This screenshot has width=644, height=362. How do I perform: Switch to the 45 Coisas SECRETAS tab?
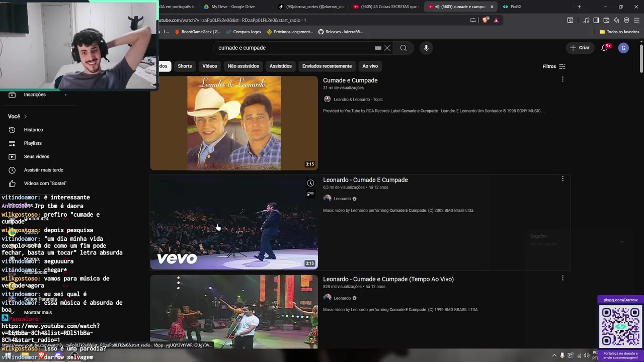tap(385, 7)
